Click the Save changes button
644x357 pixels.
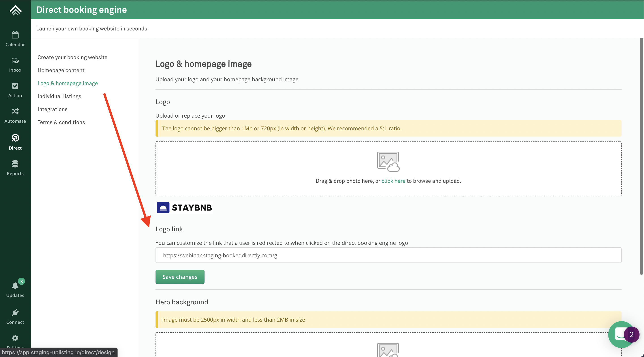pos(180,277)
